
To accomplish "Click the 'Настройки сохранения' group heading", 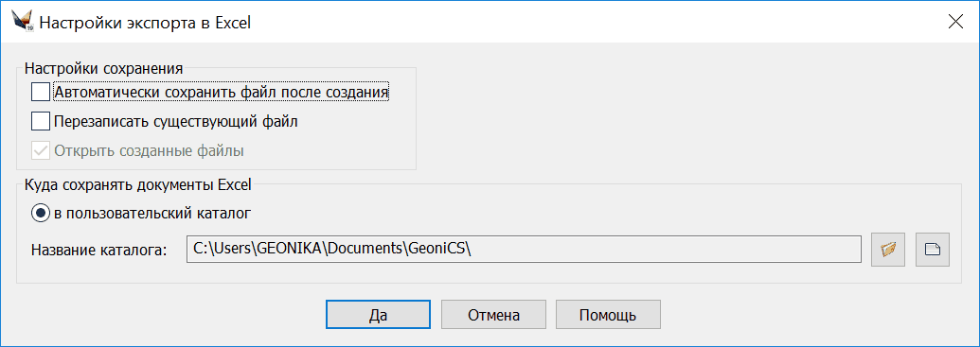I will 103,67.
